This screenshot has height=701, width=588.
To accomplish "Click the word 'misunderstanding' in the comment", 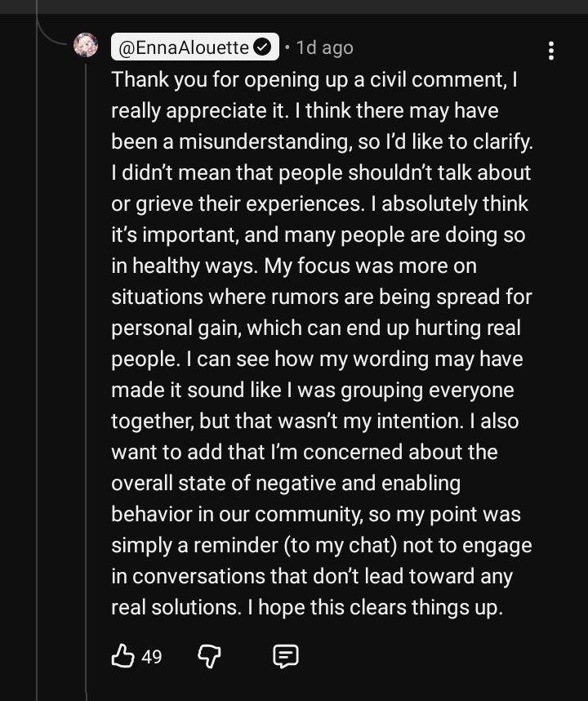I will point(264,141).
